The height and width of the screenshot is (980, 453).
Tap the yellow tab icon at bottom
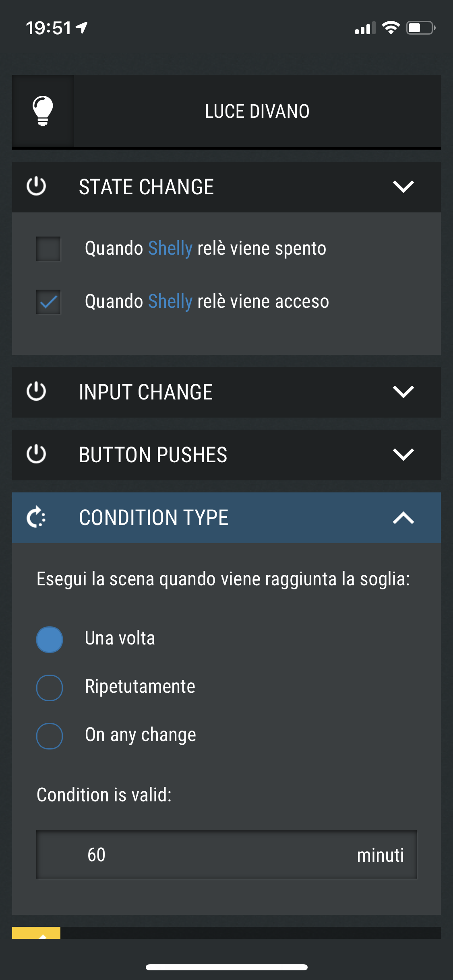[36, 933]
